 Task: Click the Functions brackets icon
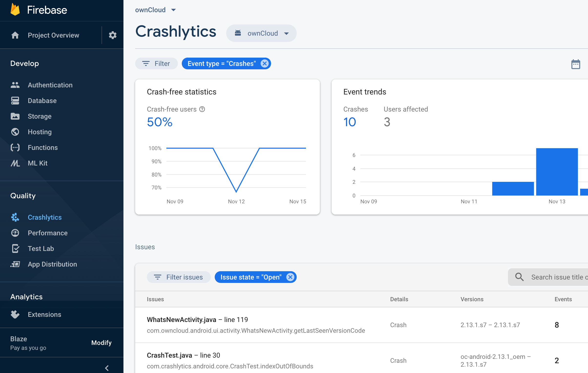tap(15, 147)
